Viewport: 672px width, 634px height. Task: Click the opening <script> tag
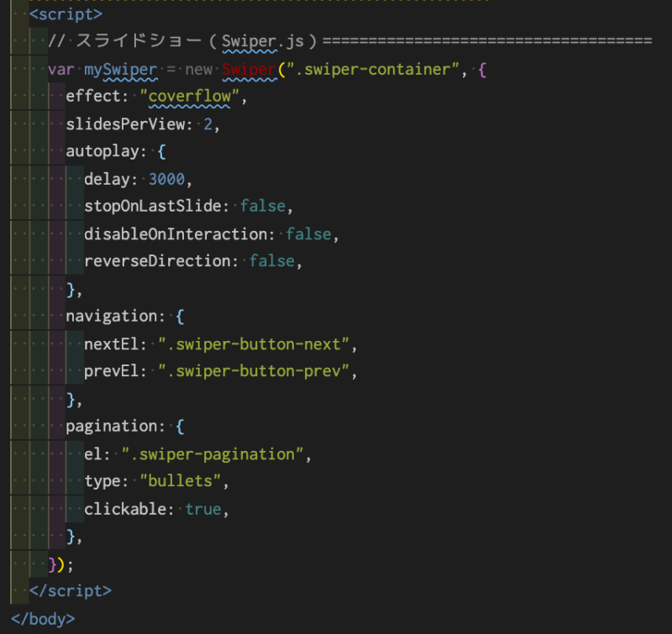pos(66,14)
